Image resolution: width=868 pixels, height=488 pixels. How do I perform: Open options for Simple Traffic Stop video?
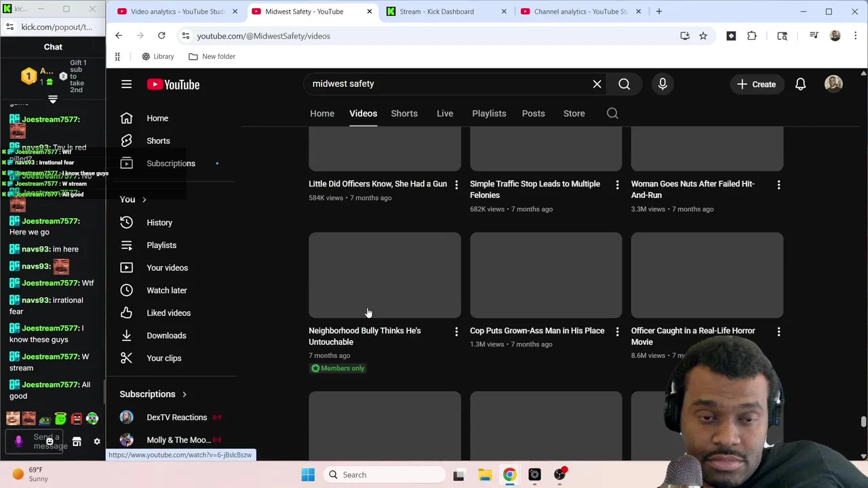[x=617, y=184]
